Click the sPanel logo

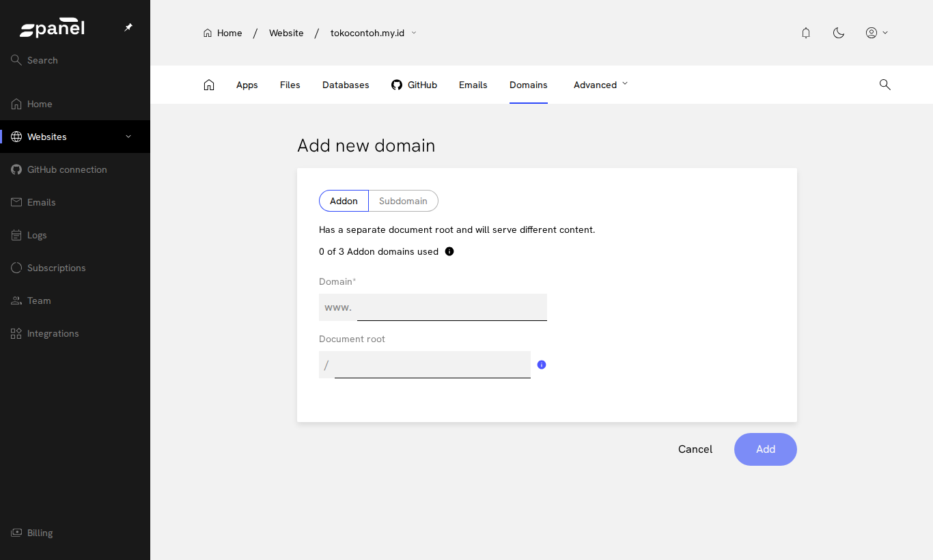click(52, 29)
